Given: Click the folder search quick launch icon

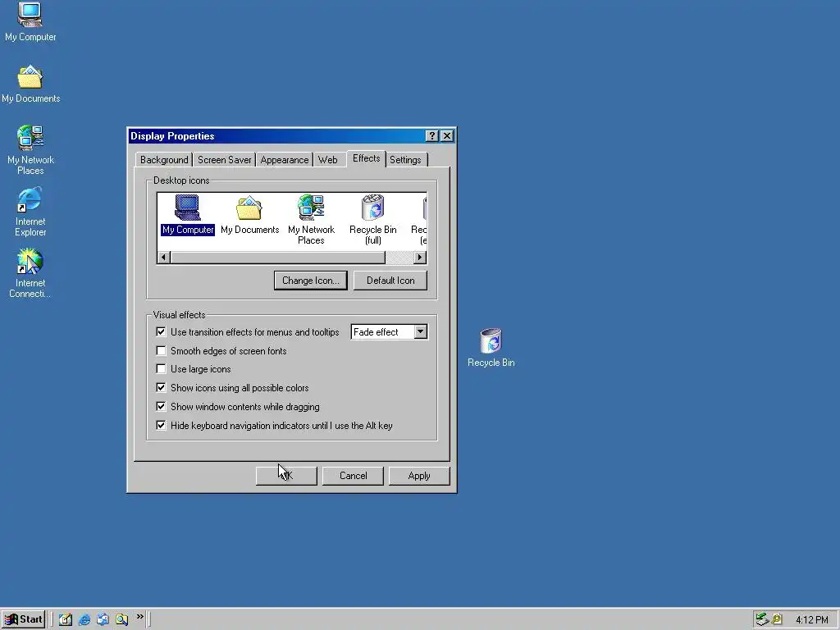Looking at the screenshot, I should tap(121, 619).
